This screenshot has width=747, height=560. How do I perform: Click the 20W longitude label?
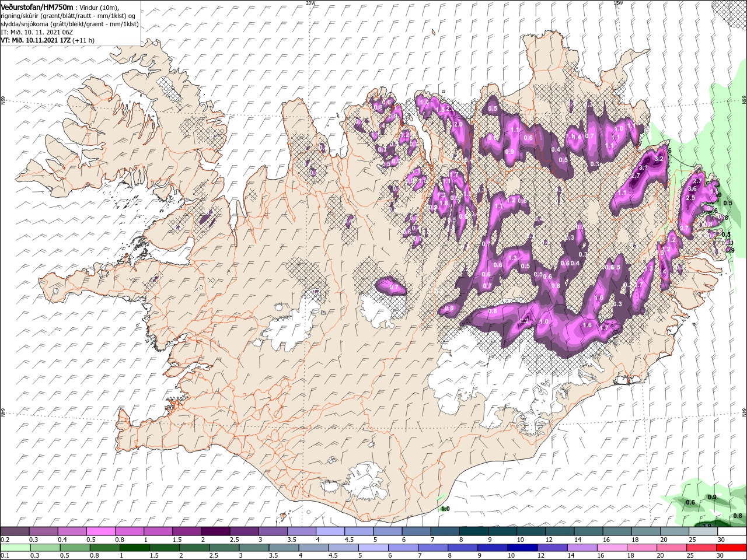click(x=310, y=3)
